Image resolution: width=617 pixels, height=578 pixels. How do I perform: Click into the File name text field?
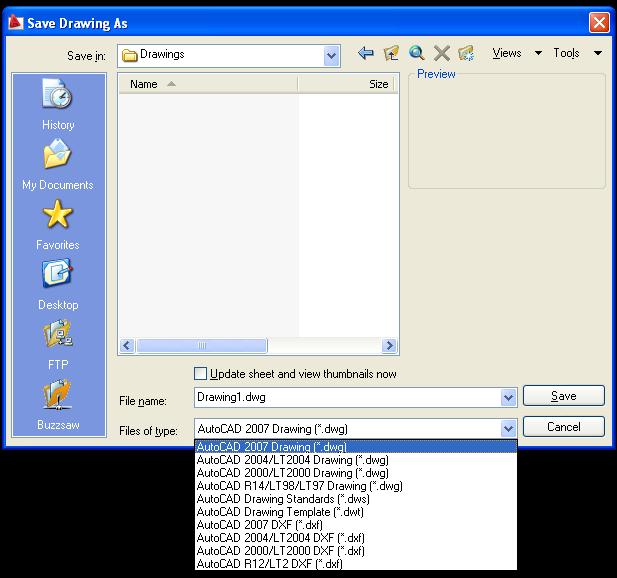347,397
